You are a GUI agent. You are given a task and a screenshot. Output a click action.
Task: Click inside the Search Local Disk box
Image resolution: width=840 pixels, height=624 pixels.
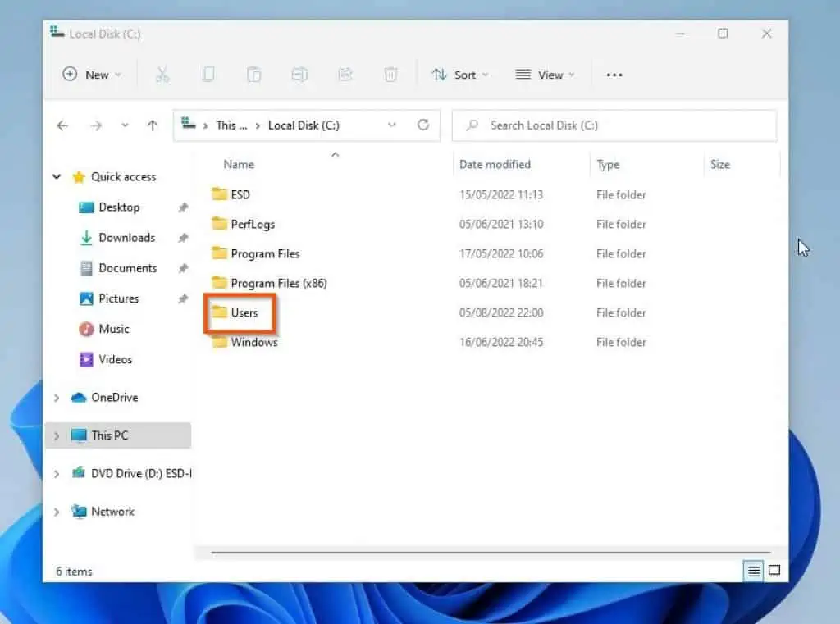click(614, 125)
